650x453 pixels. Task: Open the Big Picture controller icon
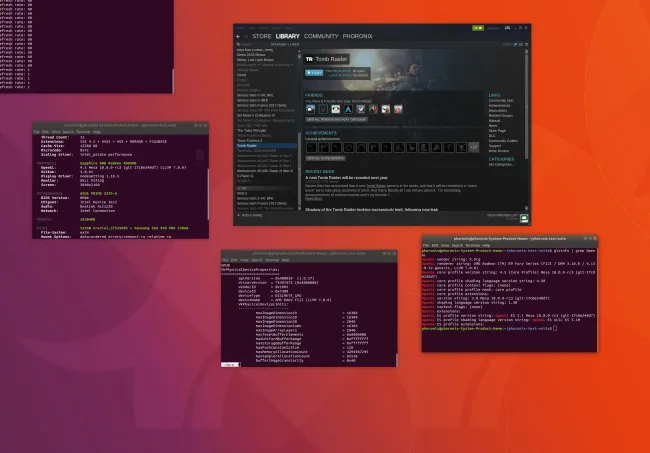pos(507,28)
